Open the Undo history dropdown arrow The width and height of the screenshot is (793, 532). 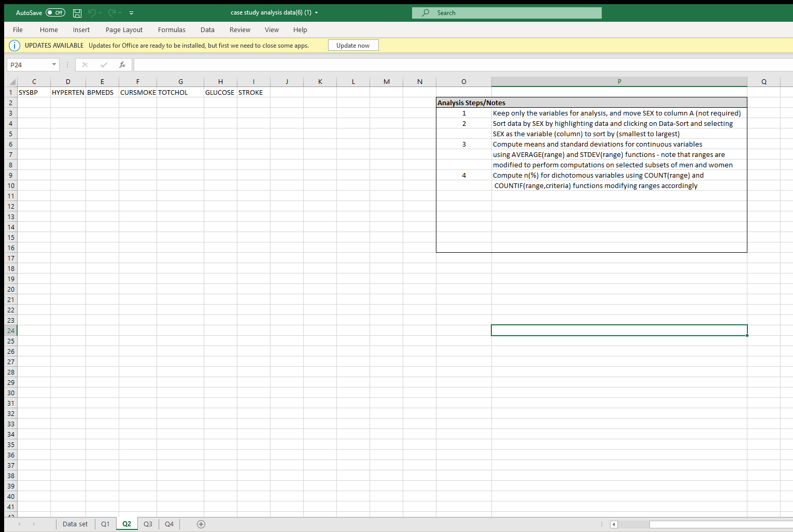point(100,12)
